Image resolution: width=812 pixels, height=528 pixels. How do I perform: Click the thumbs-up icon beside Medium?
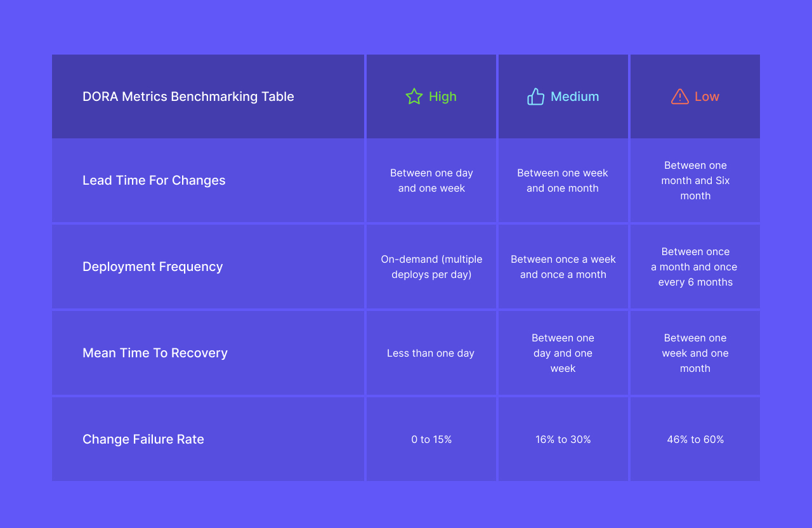535,96
